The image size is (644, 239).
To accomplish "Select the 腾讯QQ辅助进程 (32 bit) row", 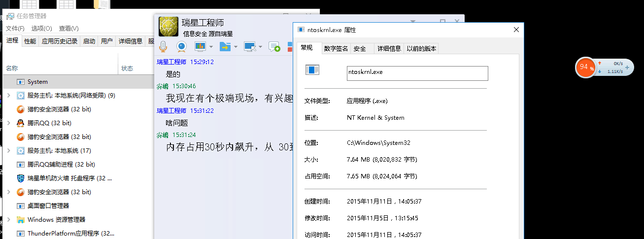I will coord(78,165).
